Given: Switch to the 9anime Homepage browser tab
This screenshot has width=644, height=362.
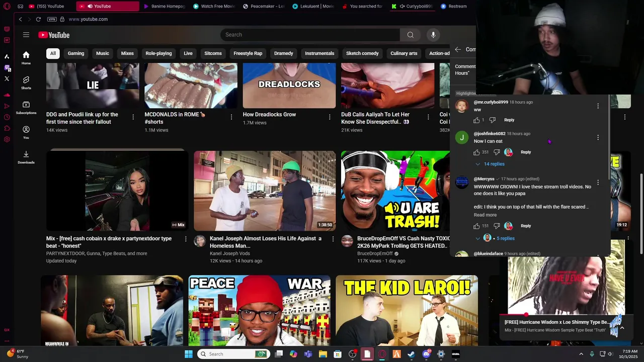Looking at the screenshot, I should pos(164,6).
